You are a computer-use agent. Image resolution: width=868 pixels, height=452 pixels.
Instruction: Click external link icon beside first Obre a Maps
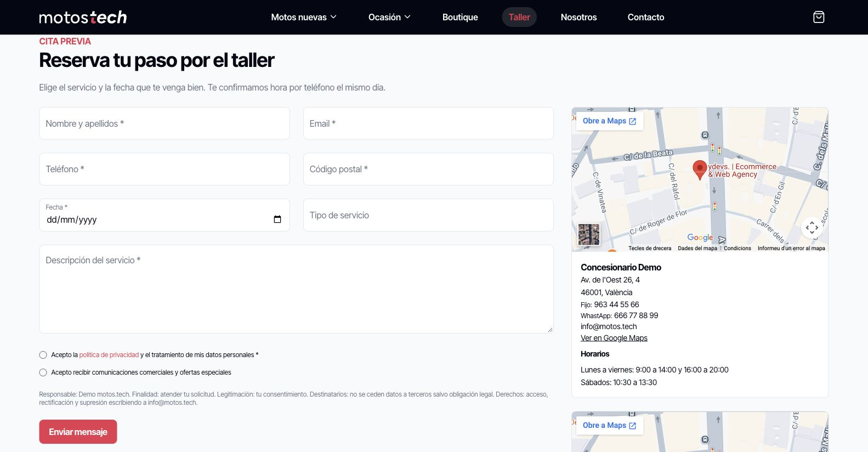coord(633,121)
